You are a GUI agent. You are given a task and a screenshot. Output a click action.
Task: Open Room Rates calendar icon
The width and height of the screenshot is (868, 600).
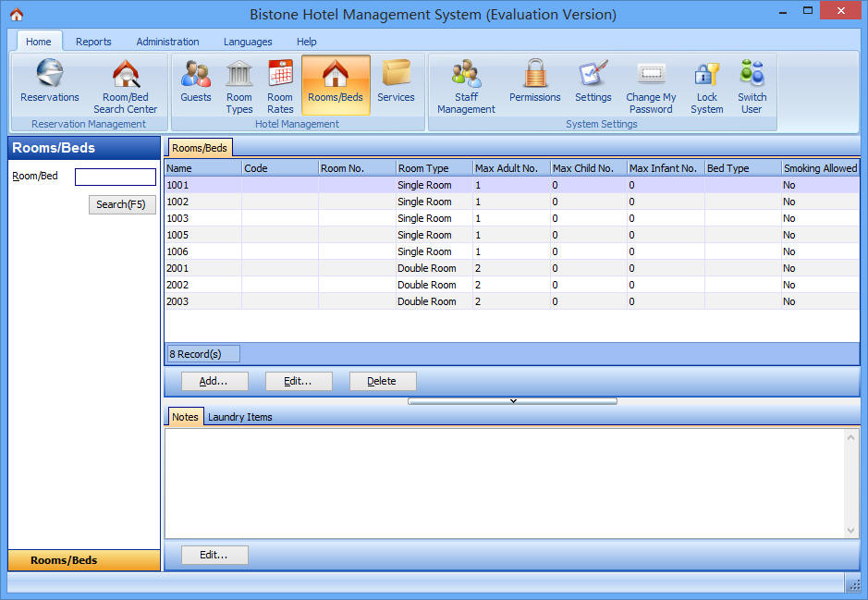point(280,86)
